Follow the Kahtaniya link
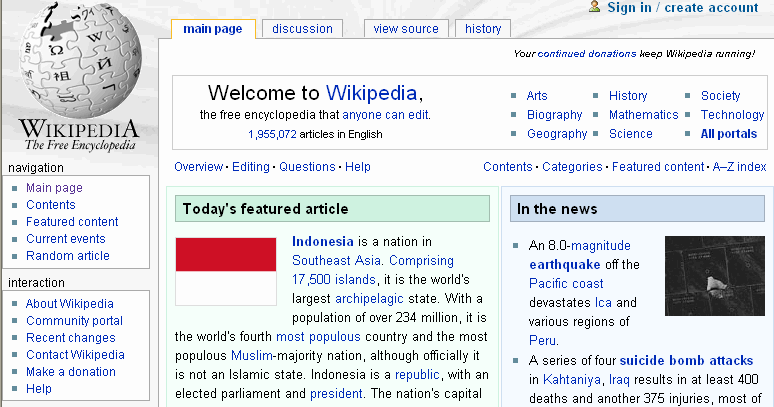Viewport: 774px width, 407px height. point(572,380)
